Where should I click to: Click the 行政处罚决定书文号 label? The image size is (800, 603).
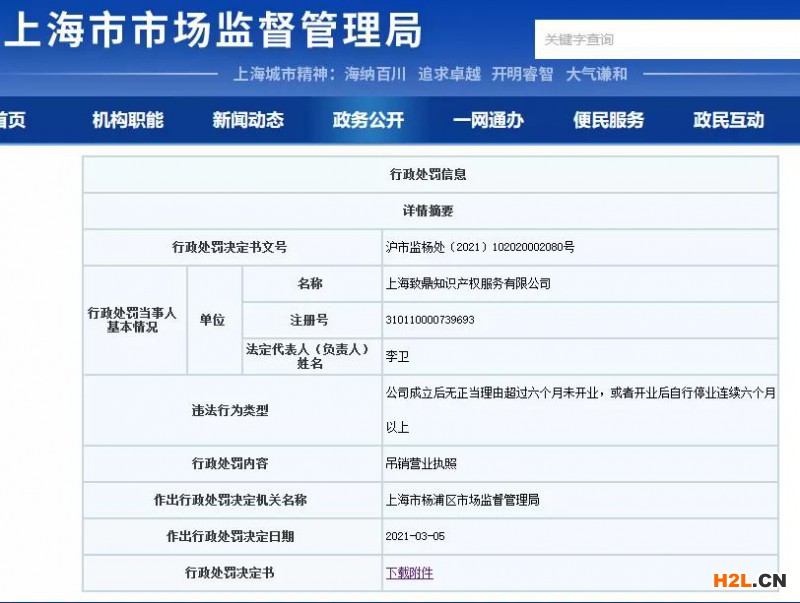pos(230,247)
